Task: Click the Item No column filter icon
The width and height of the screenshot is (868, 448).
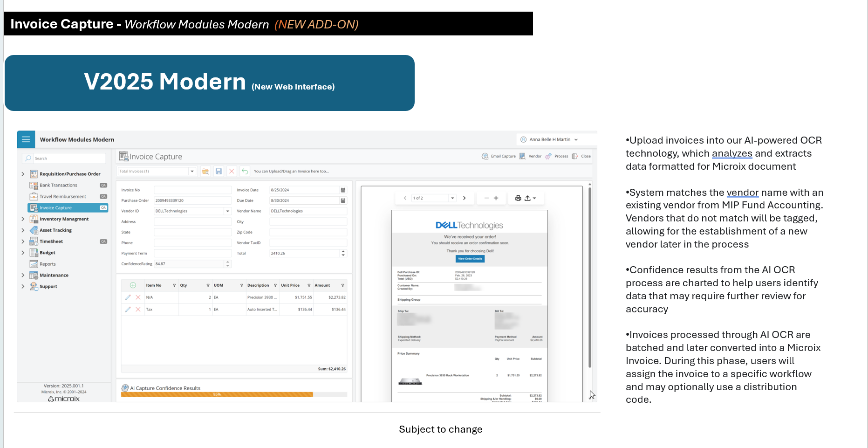Action: pos(174,285)
